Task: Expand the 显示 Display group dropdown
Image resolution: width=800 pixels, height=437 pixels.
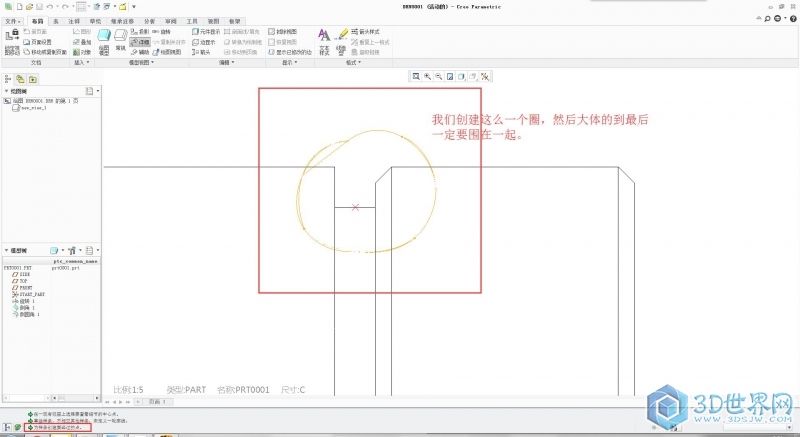Action: [290, 62]
